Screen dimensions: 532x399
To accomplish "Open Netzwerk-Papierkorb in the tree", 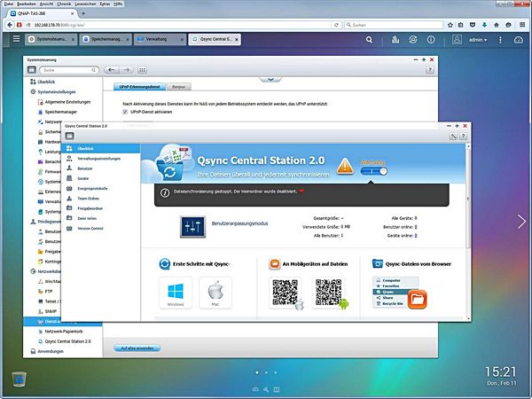I will (64, 332).
